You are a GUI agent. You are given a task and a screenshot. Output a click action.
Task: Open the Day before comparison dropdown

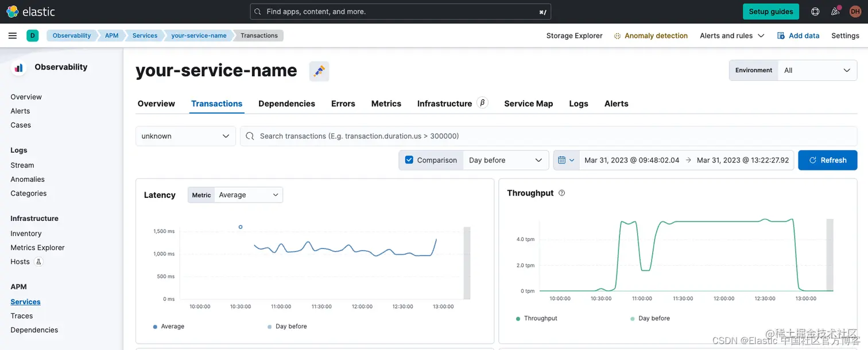point(505,160)
